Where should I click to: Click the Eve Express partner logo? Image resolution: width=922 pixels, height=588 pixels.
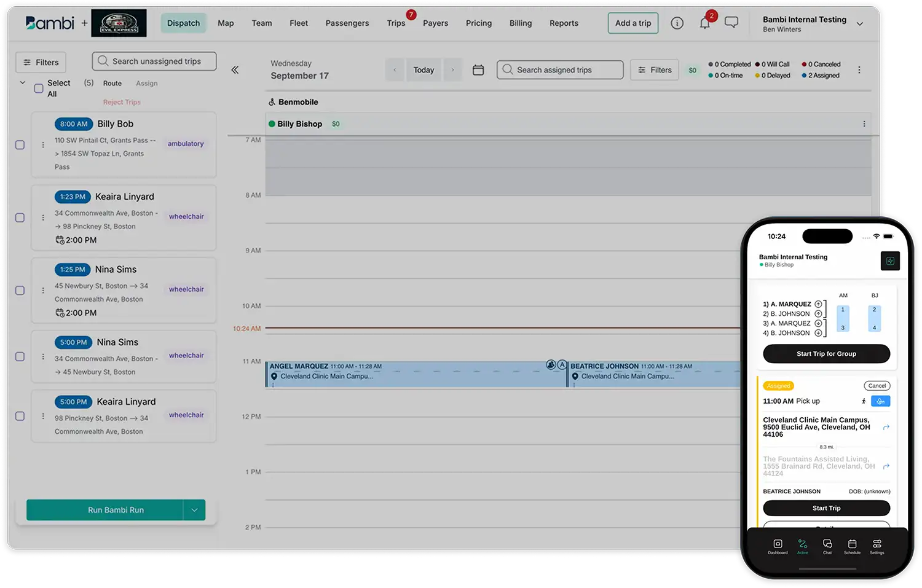click(119, 23)
